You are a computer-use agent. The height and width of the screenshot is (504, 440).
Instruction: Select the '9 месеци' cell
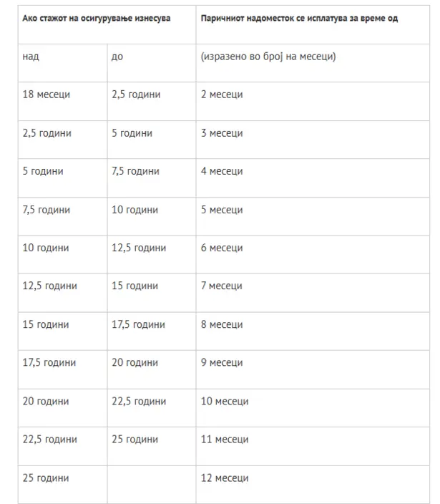(x=313, y=369)
